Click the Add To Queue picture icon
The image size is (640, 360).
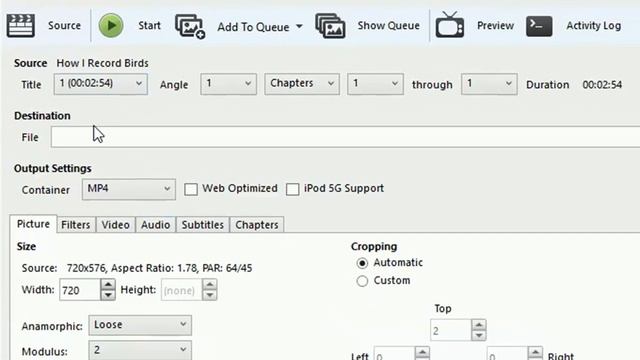tap(190, 26)
